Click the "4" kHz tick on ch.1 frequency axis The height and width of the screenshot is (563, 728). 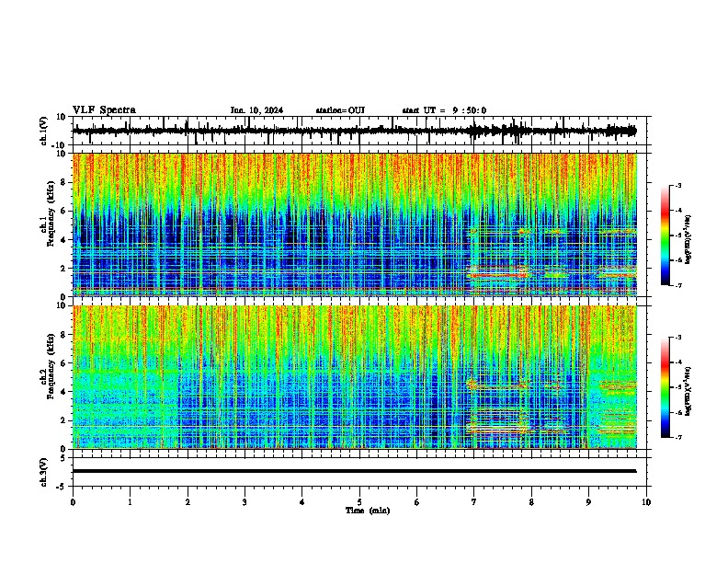[64, 240]
